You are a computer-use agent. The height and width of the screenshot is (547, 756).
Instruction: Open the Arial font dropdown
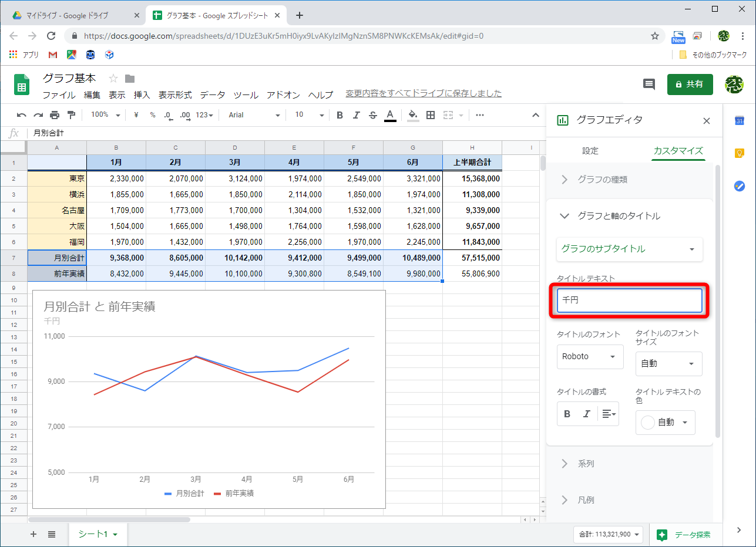pos(253,115)
